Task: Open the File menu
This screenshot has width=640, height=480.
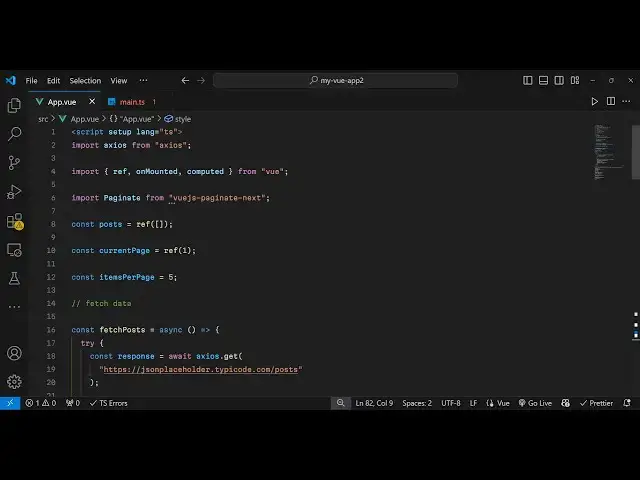Action: point(31,80)
